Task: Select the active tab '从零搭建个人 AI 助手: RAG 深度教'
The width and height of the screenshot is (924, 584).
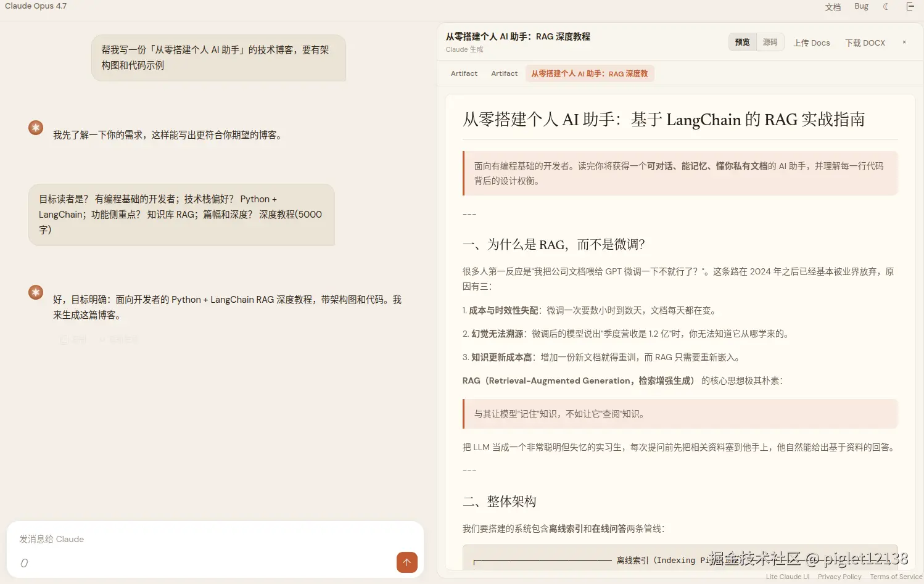Action: (590, 73)
